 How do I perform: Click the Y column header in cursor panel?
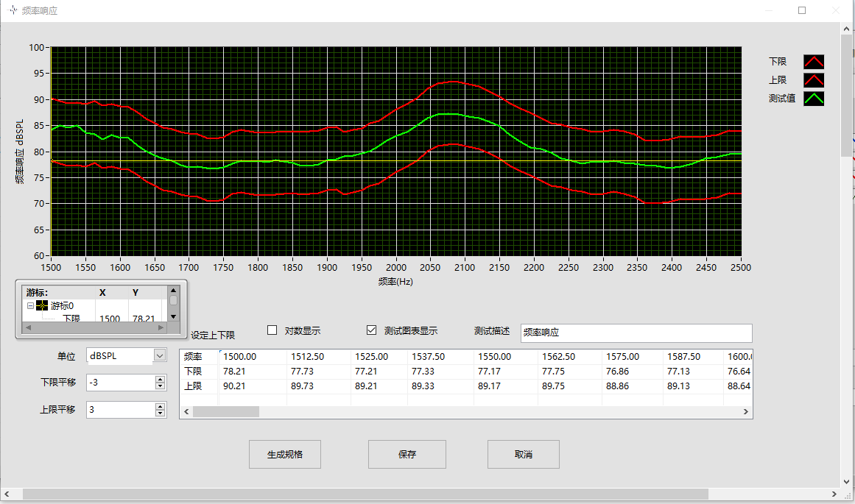136,293
